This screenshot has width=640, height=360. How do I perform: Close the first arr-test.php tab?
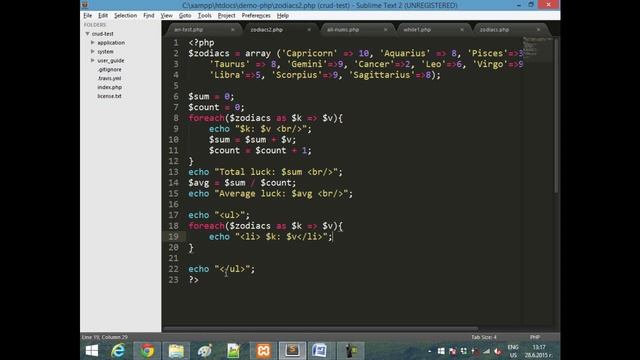pos(233,30)
